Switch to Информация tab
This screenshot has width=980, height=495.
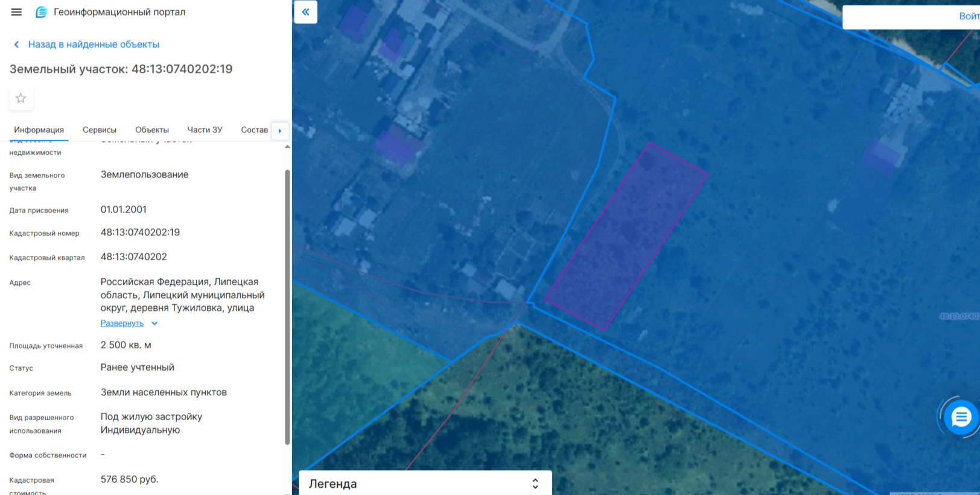[x=39, y=130]
